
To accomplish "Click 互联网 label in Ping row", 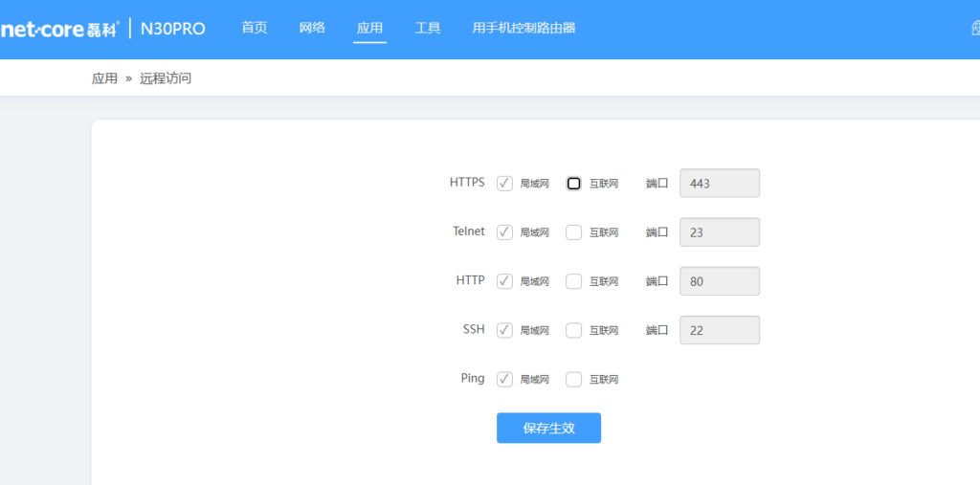I will [x=604, y=380].
